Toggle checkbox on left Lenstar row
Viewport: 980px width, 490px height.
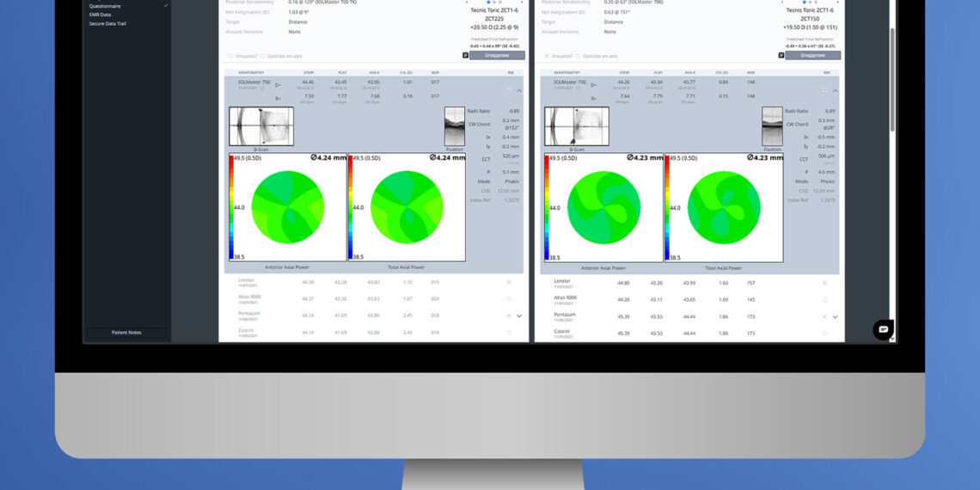[509, 283]
